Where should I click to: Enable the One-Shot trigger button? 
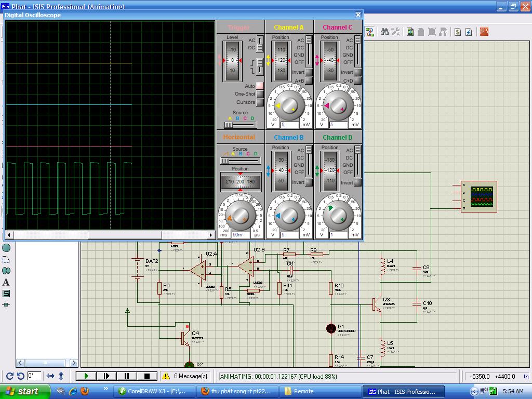[x=259, y=94]
